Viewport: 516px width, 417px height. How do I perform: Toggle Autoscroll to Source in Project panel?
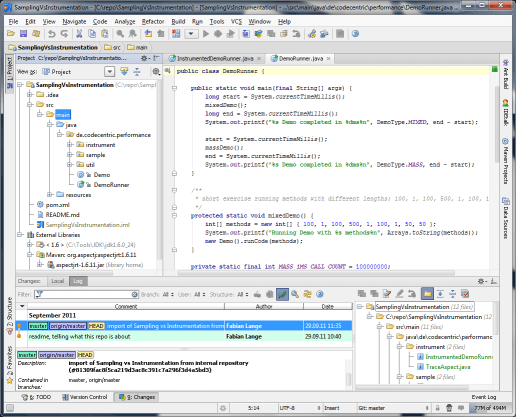(156, 71)
